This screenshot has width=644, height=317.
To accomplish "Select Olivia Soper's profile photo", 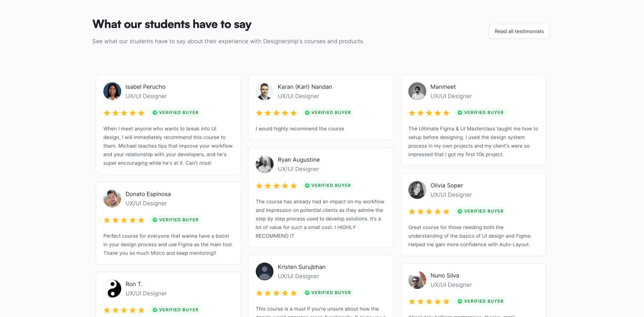I will 417,190.
